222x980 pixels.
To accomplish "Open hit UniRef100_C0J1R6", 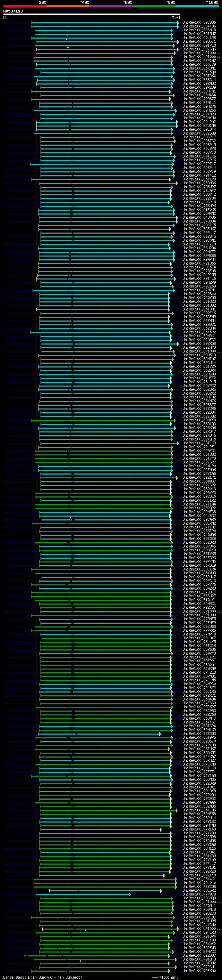I will [199, 38].
